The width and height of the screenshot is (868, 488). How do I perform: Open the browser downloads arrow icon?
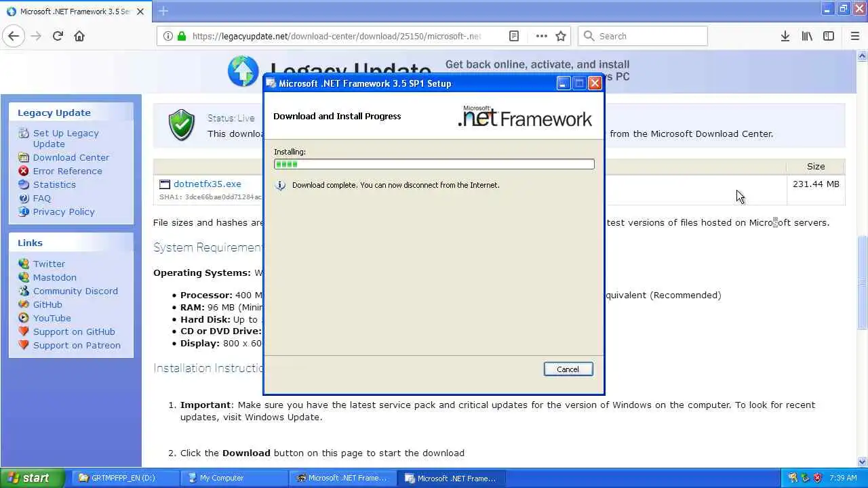tap(785, 36)
